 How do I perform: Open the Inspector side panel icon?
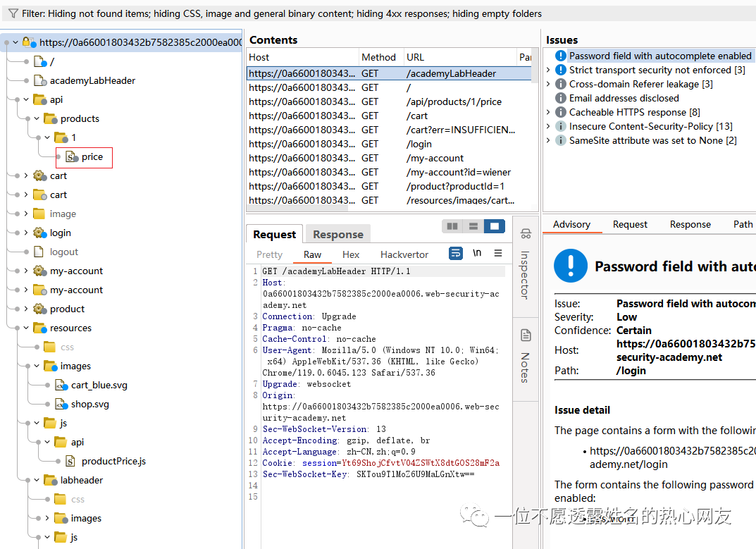pyautogui.click(x=526, y=234)
